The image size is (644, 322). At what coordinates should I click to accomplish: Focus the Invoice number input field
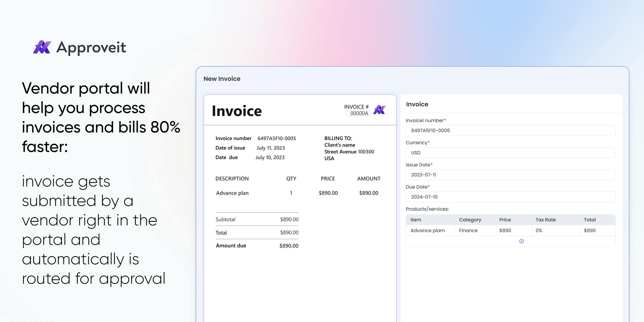pos(511,130)
